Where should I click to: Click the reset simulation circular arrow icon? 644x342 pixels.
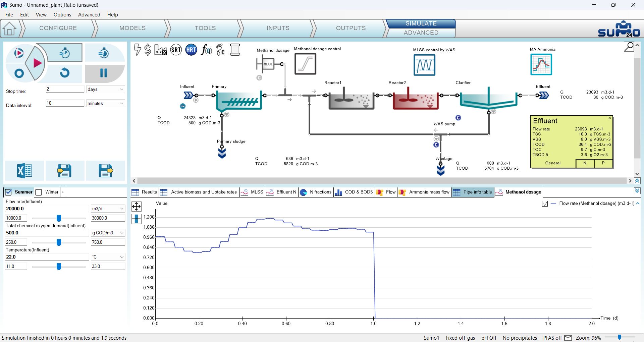click(x=64, y=73)
